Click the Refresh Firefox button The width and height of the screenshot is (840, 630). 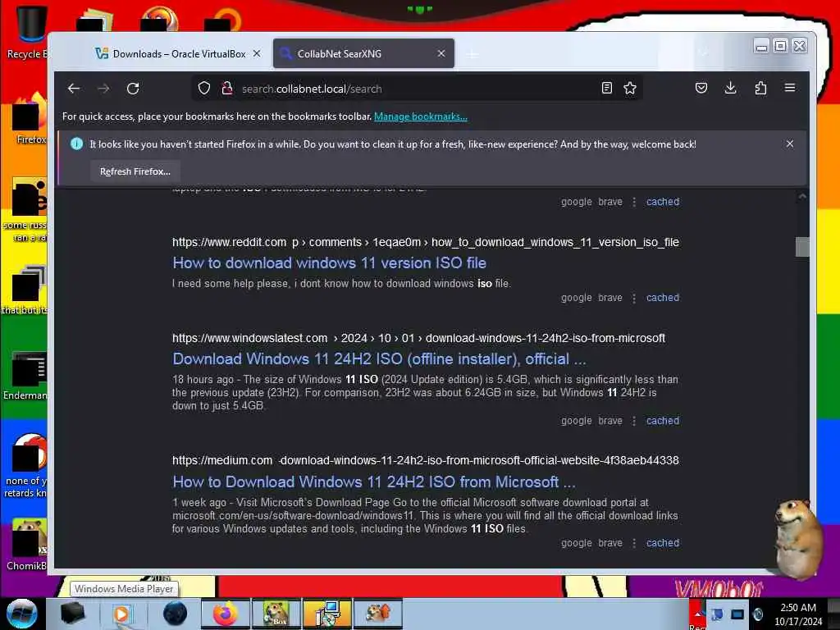click(135, 171)
